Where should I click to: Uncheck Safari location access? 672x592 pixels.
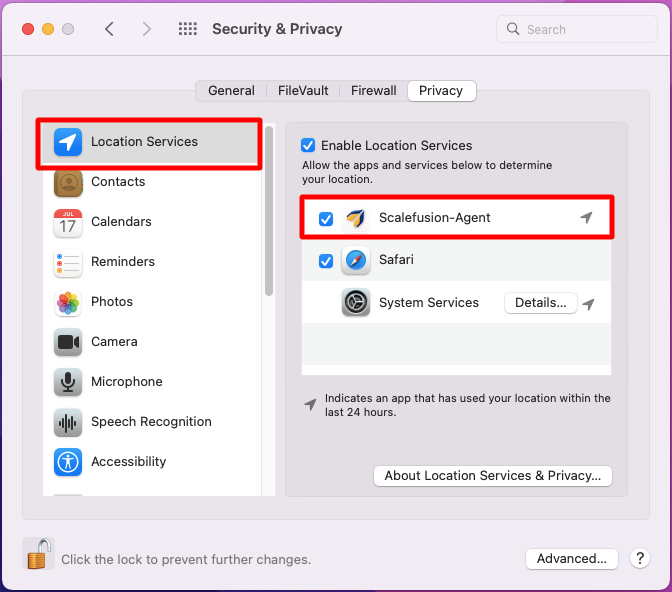[326, 261]
